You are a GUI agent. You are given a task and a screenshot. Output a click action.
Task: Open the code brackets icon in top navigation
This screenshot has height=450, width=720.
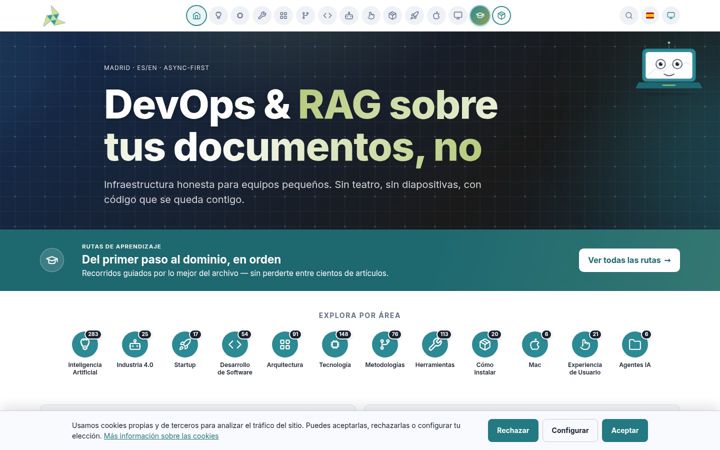tap(327, 16)
